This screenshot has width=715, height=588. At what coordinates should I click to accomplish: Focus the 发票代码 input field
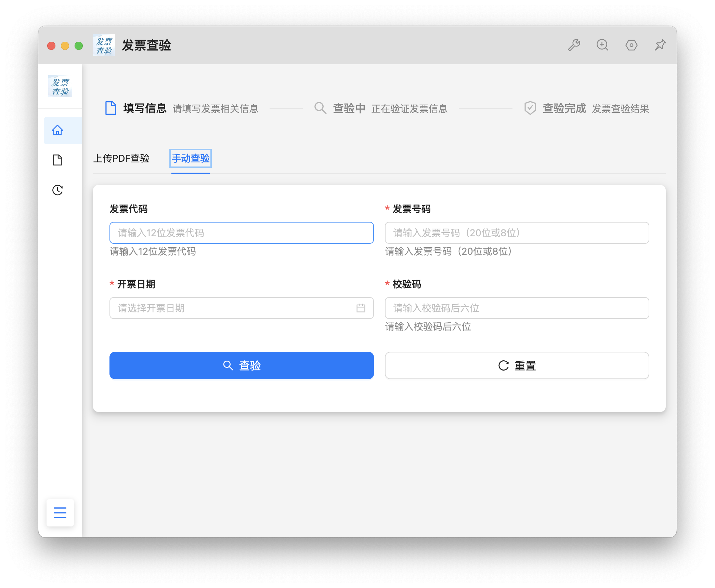(242, 233)
